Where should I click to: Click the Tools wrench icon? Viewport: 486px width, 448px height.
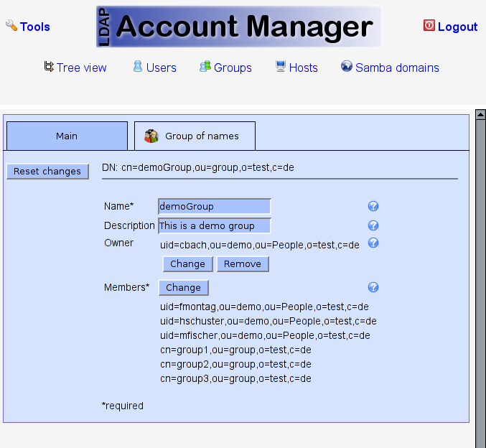click(11, 26)
